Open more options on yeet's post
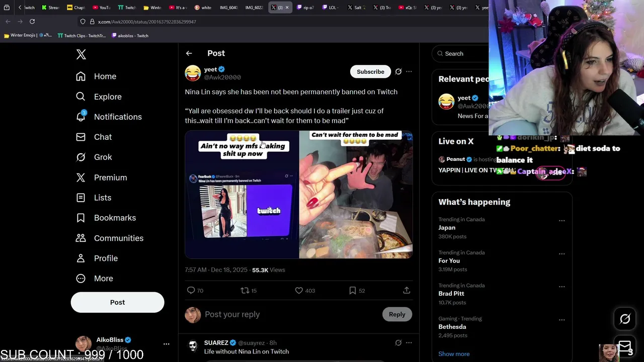The width and height of the screenshot is (644, 362). (409, 71)
